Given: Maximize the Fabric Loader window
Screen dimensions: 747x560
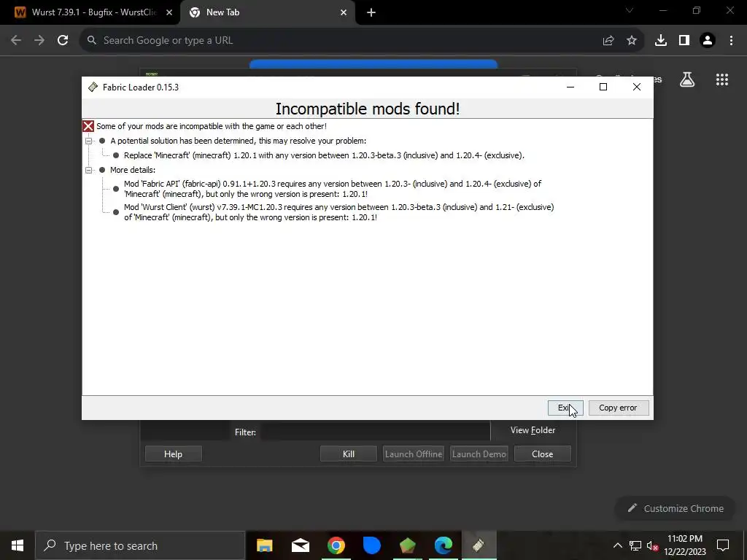Looking at the screenshot, I should [603, 87].
